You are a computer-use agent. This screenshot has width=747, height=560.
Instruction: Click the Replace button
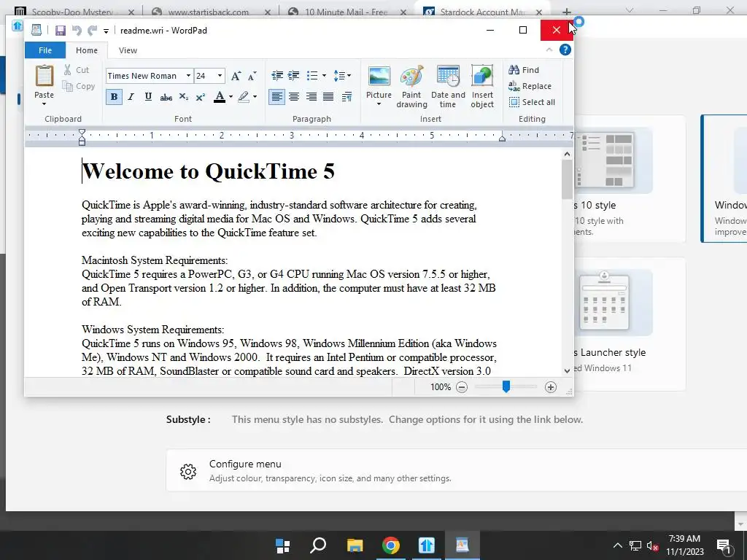(530, 86)
